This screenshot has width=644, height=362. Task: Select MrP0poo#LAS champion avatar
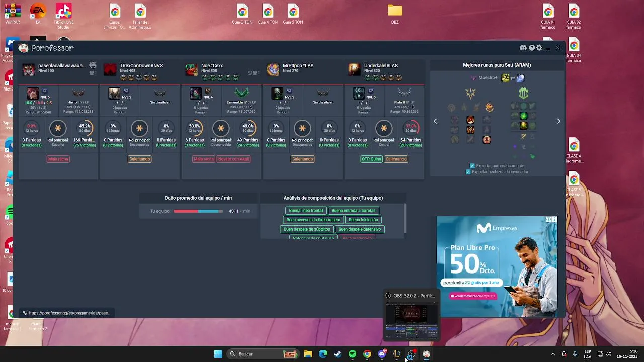coord(273,69)
